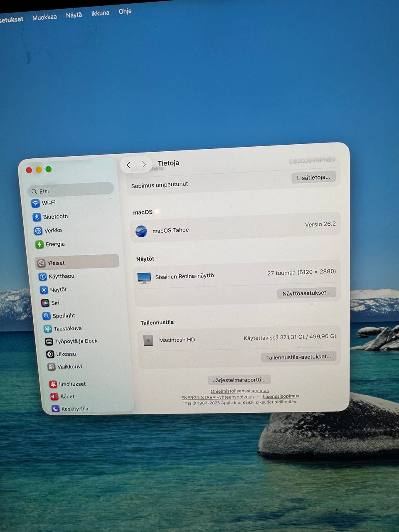Click the Yleiset gear icon
399x532 pixels.
point(41,263)
